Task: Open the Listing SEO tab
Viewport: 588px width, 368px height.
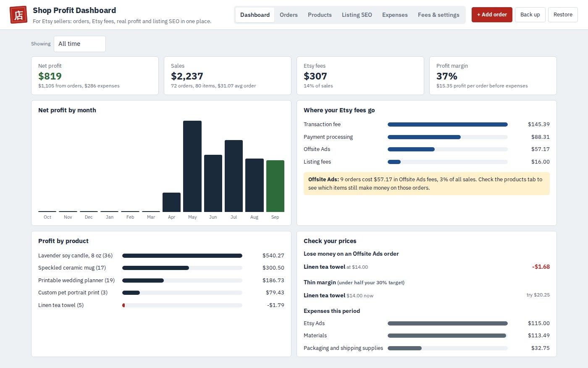Action: [357, 15]
